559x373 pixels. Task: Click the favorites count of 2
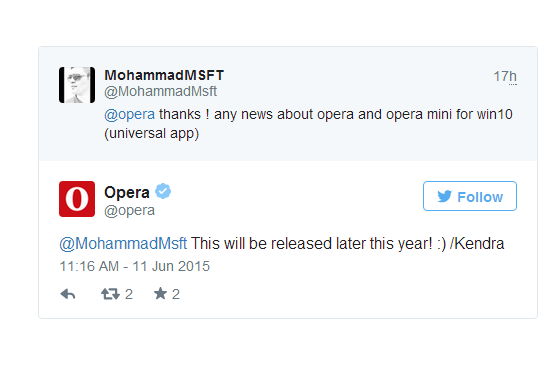pyautogui.click(x=176, y=294)
